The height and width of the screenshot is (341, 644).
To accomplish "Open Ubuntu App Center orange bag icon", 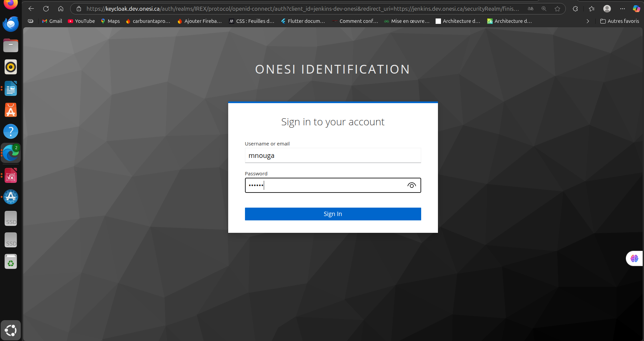I will [x=11, y=110].
